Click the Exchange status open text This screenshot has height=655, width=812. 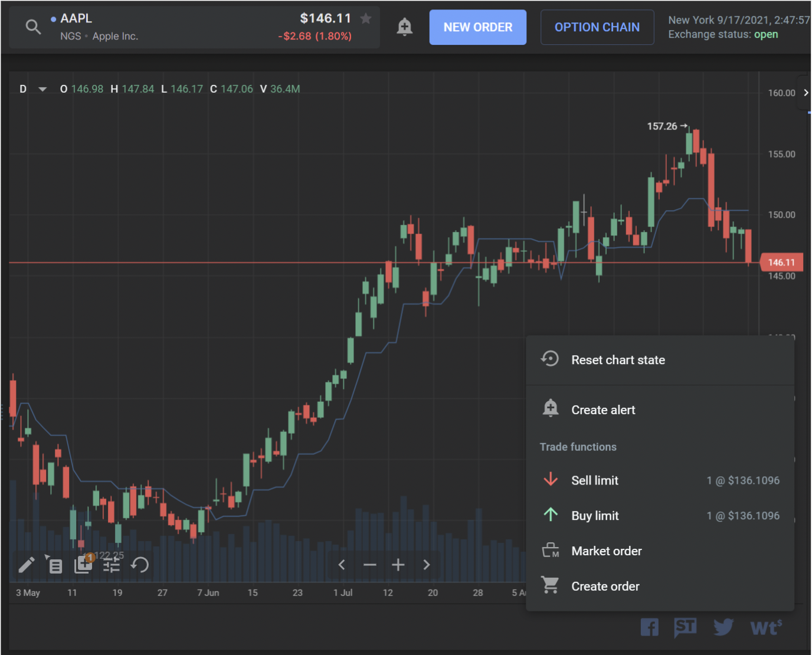coord(723,34)
